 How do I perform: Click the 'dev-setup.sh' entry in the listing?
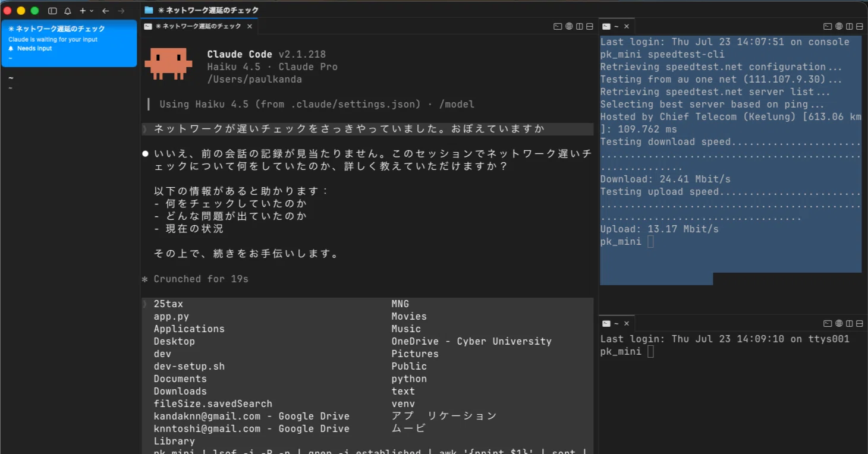pyautogui.click(x=189, y=366)
